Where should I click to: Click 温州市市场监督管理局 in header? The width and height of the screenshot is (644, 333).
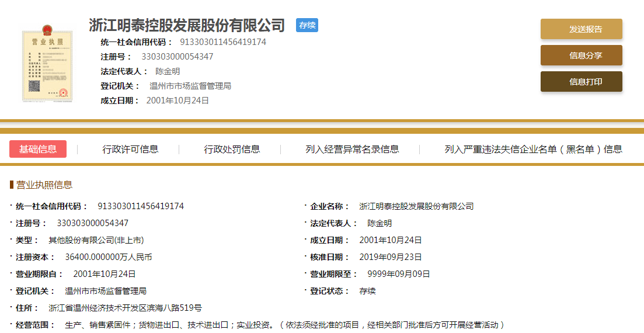pos(190,86)
